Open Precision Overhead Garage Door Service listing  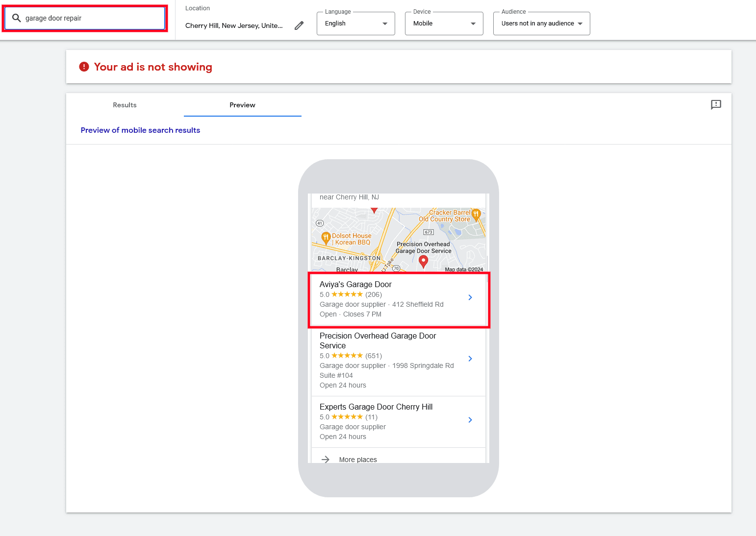point(399,361)
